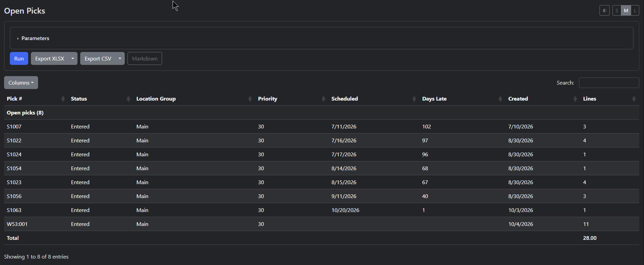This screenshot has width=644, height=265.
Task: Click scheduled date 8/14/2026
Action: [344, 168]
